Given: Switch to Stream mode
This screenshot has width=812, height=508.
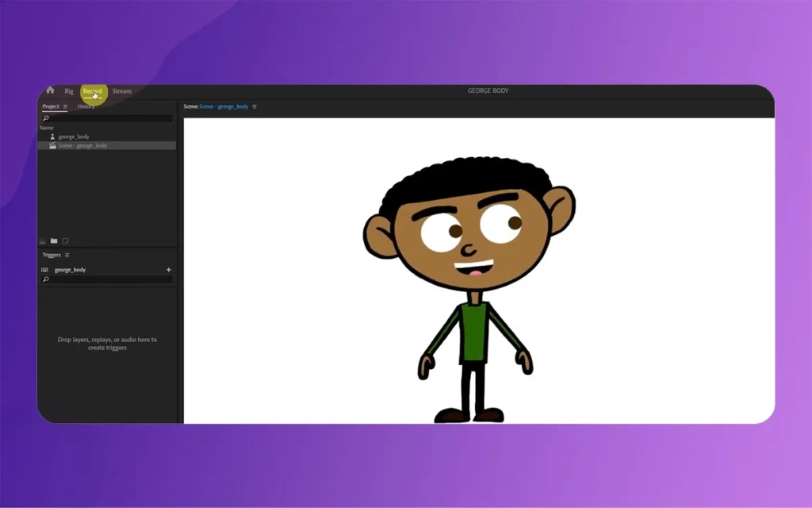Looking at the screenshot, I should [x=121, y=91].
